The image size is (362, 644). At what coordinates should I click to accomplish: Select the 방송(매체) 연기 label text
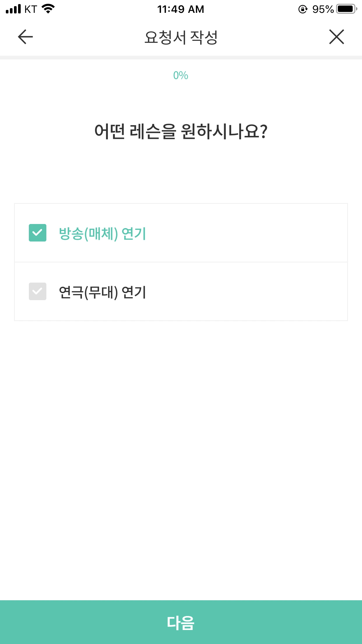102,234
